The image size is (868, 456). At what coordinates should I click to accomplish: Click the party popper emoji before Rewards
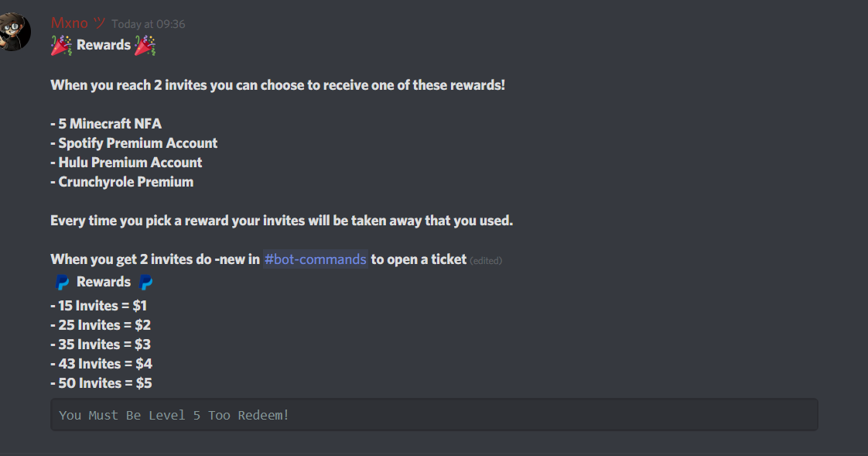point(62,46)
